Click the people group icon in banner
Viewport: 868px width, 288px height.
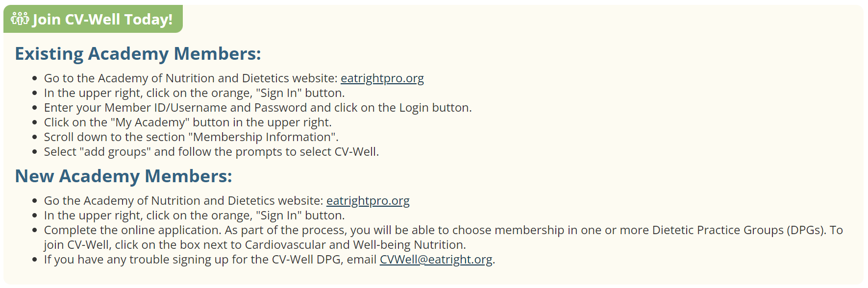[x=20, y=19]
